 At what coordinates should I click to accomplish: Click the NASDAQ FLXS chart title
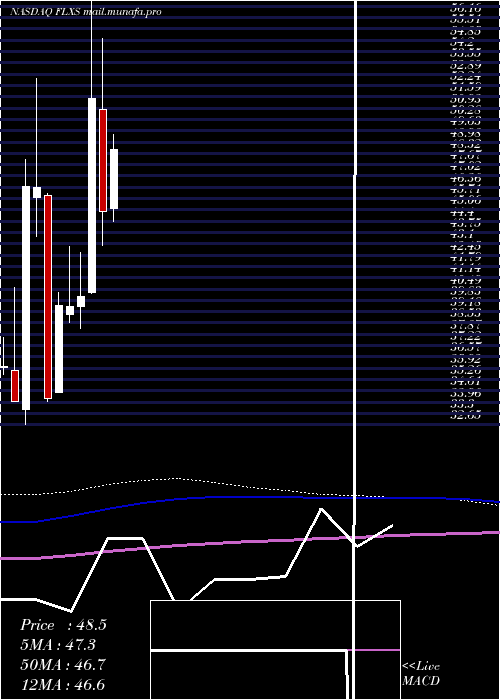(86, 12)
